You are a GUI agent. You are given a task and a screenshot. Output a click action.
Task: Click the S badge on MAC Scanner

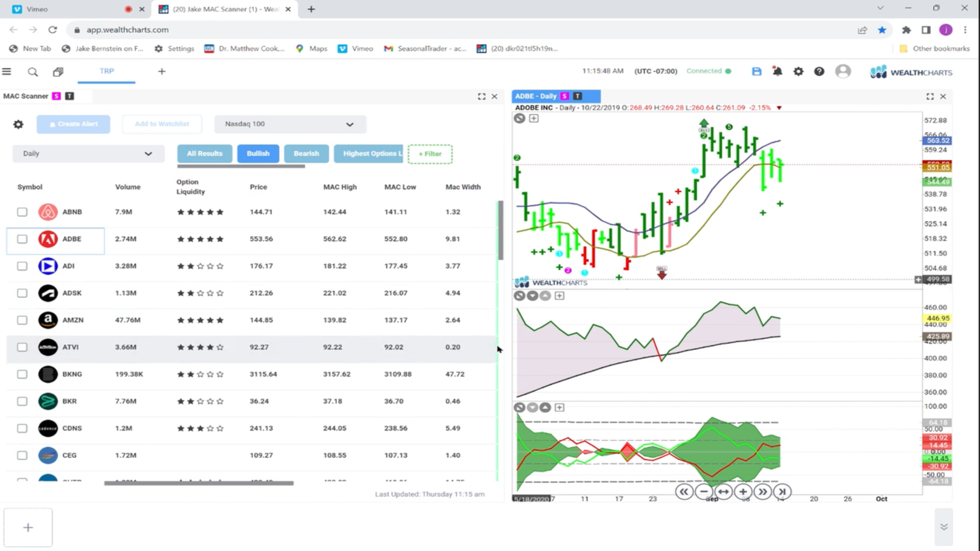pyautogui.click(x=56, y=96)
